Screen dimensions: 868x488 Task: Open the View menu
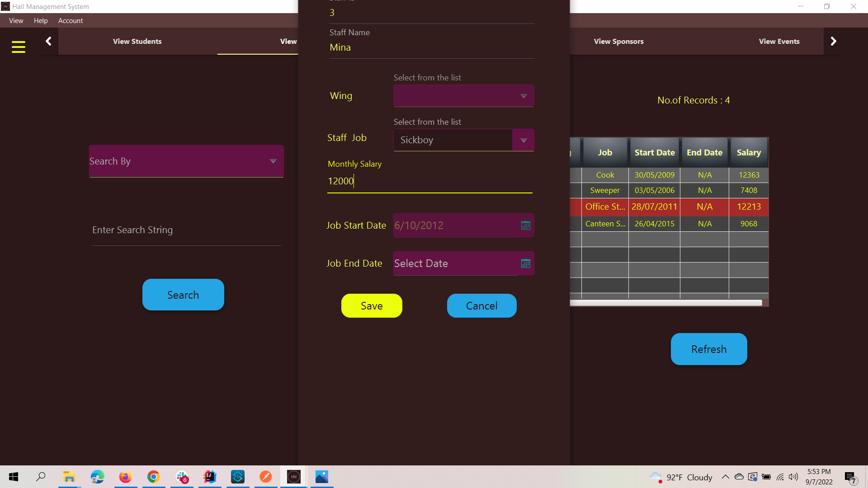click(x=16, y=21)
